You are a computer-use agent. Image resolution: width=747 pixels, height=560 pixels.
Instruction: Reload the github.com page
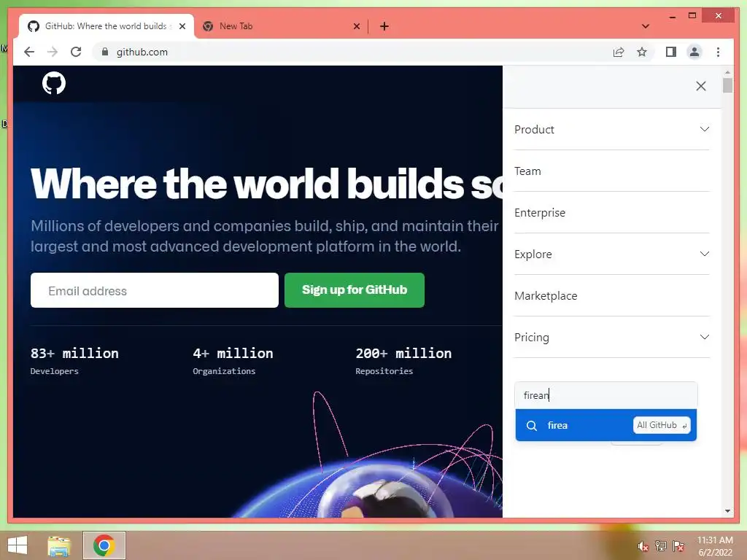click(76, 52)
